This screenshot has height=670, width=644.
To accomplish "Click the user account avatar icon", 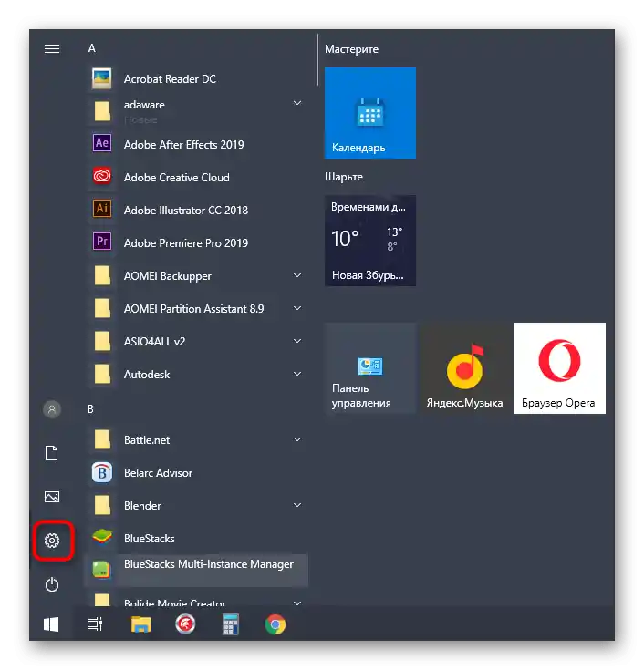I will click(x=52, y=409).
